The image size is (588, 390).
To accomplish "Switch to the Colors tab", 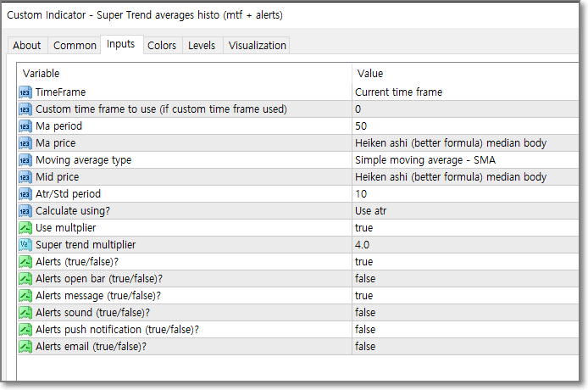I will click(x=162, y=46).
